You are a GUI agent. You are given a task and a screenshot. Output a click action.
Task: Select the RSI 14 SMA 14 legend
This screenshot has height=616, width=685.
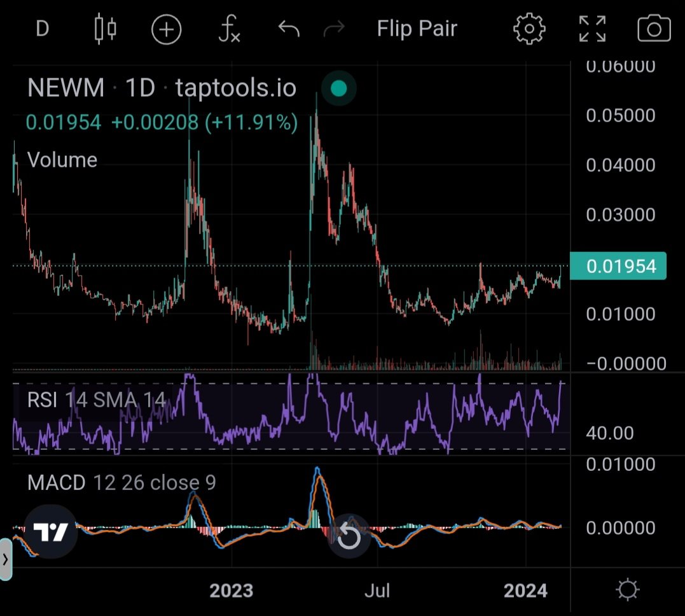point(97,400)
